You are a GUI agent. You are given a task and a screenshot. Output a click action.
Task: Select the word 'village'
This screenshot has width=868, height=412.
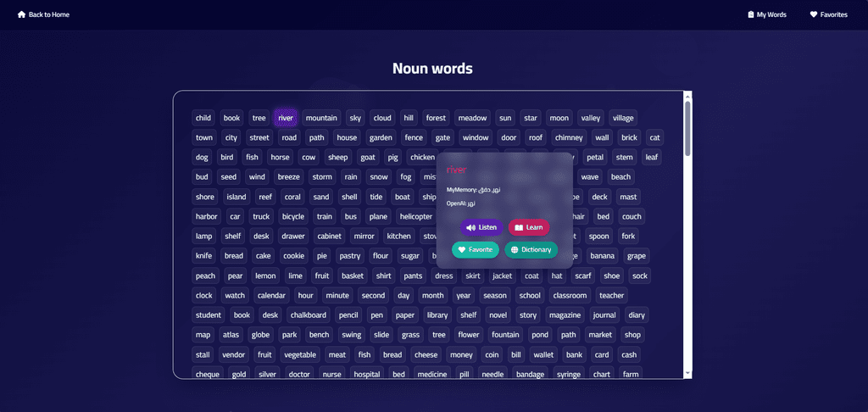tap(623, 118)
